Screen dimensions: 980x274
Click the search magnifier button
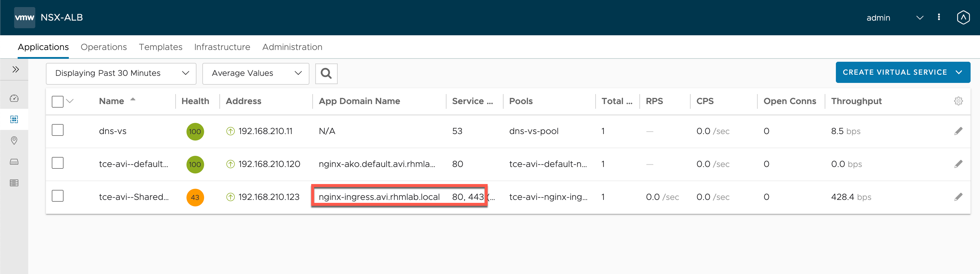[x=326, y=73]
